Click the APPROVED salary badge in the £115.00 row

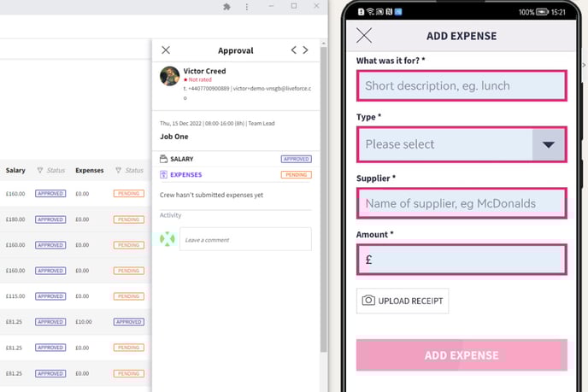tap(50, 296)
